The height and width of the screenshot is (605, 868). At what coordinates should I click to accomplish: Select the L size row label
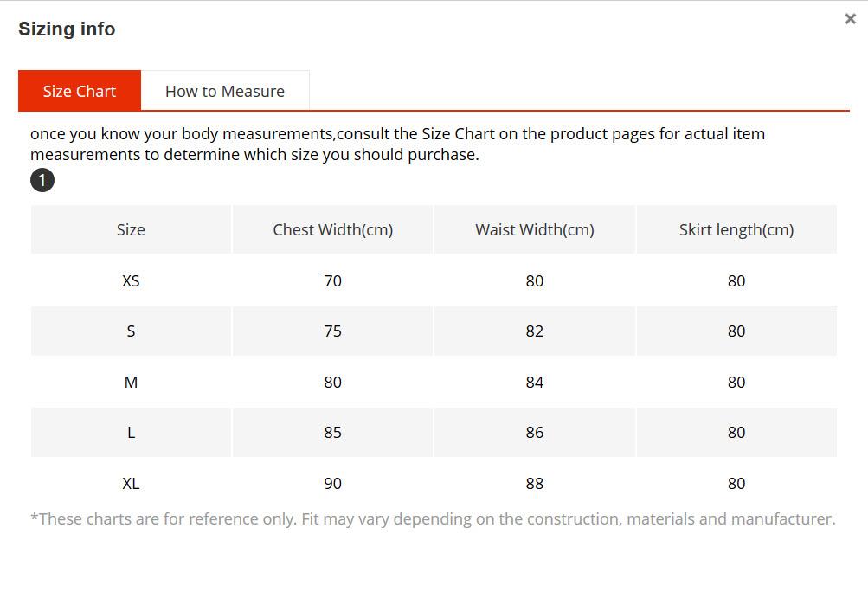pyautogui.click(x=131, y=432)
